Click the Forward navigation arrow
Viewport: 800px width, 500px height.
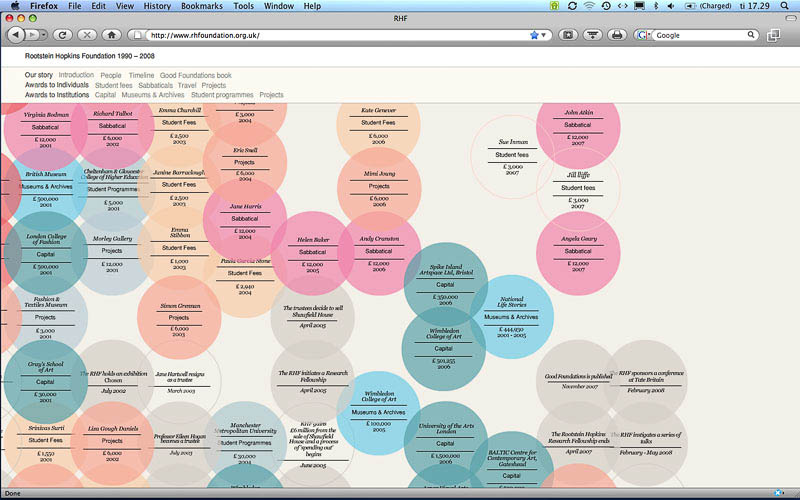(x=32, y=35)
